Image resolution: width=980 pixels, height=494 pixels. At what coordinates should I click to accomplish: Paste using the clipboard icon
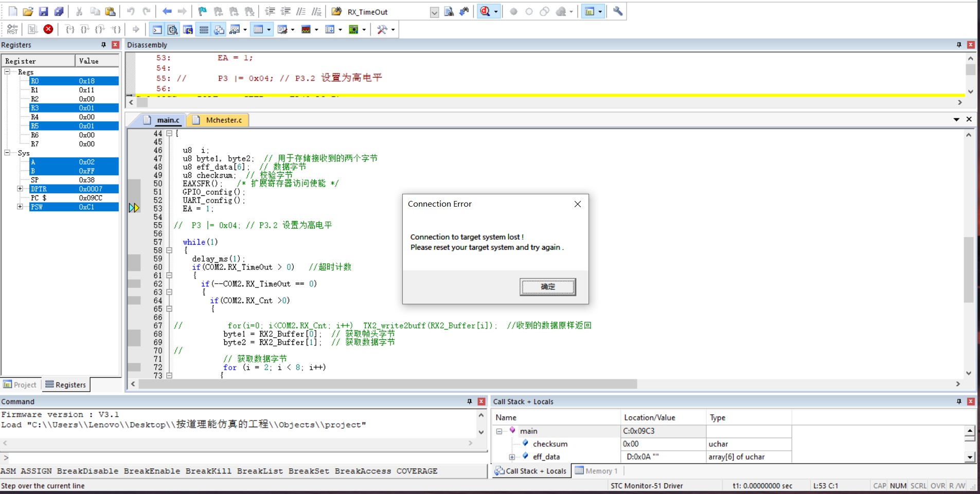tap(110, 11)
